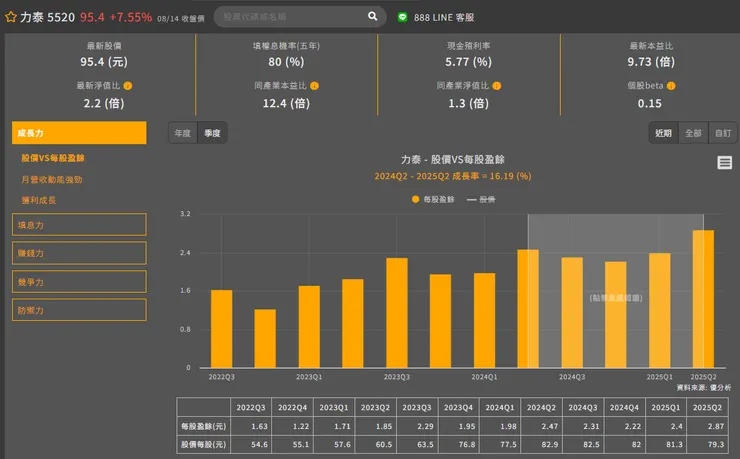
Task: Click the 888 LINE 客服 link
Action: pos(444,17)
